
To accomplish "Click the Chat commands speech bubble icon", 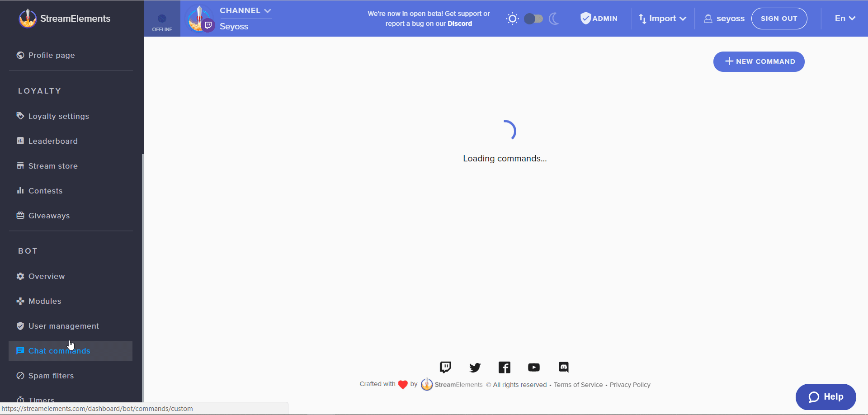I will coord(20,350).
